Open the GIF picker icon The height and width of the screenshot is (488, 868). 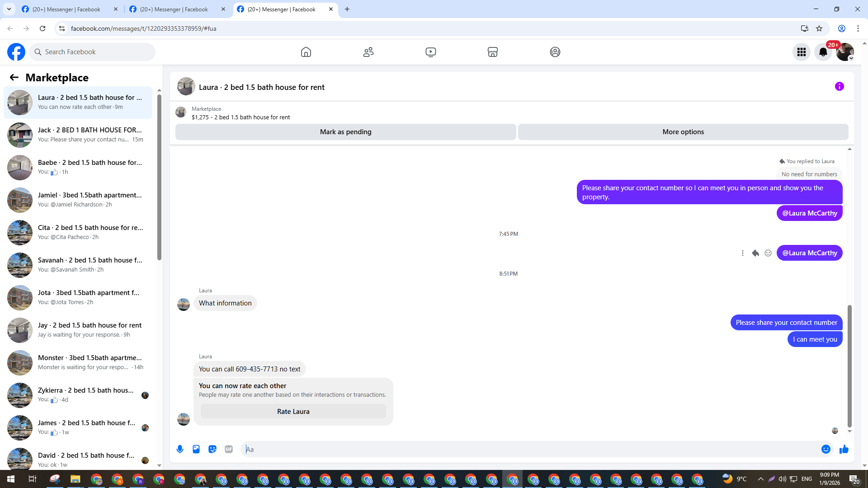click(x=229, y=449)
